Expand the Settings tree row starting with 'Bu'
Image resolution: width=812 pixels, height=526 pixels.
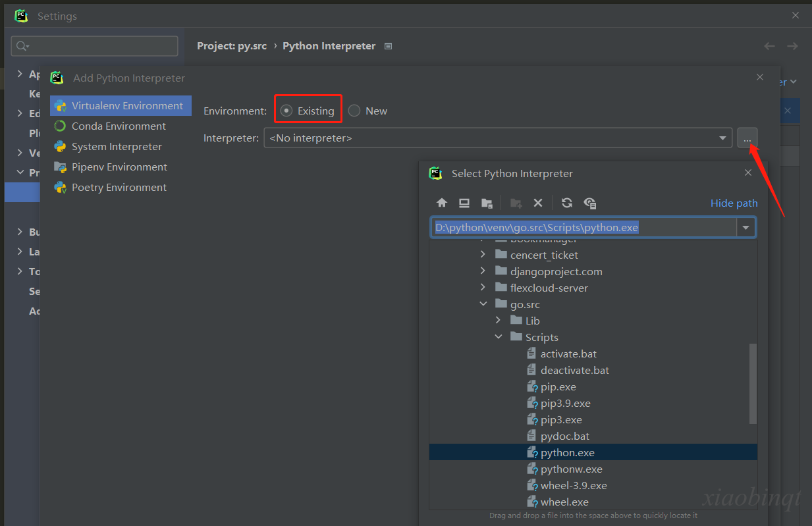pos(20,232)
